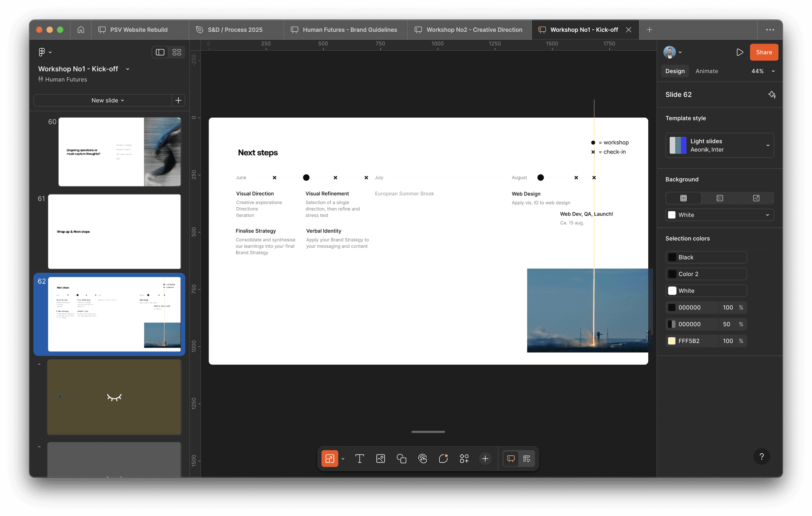The image size is (812, 516).
Task: Open the interactive elements tool
Action: coord(423,459)
